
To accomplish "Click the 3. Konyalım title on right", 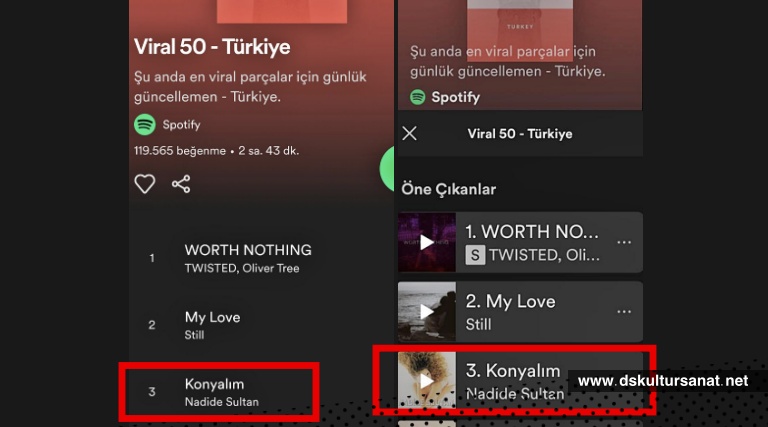I will pos(513,371).
